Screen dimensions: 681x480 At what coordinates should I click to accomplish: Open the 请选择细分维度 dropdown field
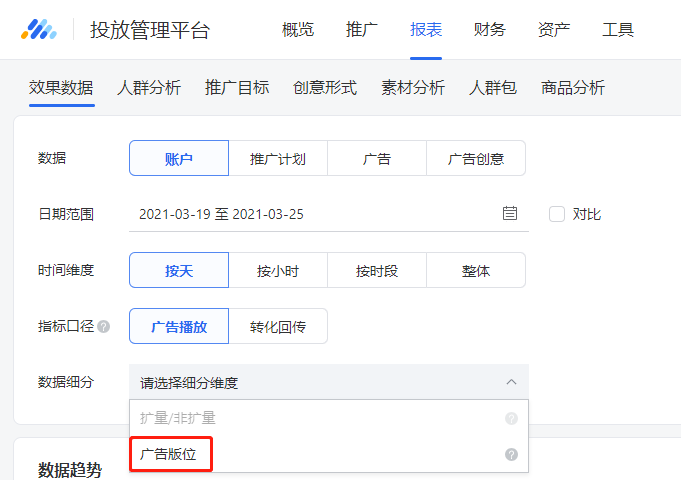pos(329,382)
